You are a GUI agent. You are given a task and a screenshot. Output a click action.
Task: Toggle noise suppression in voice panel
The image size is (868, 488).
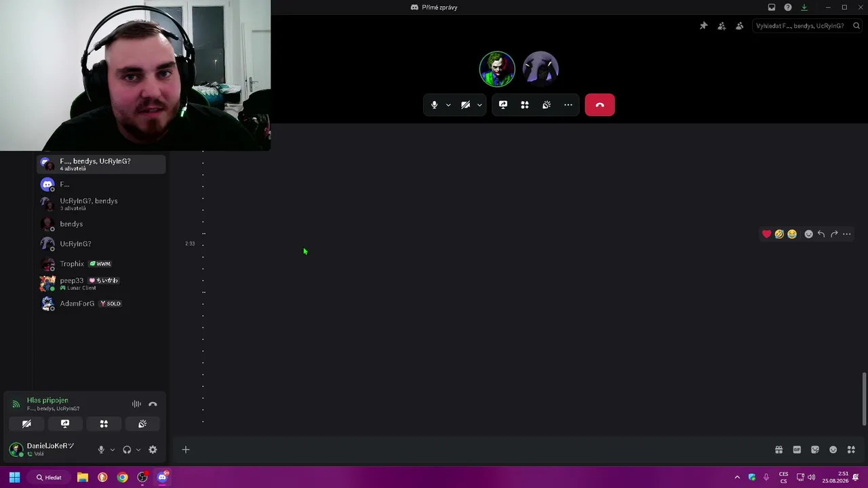(136, 404)
